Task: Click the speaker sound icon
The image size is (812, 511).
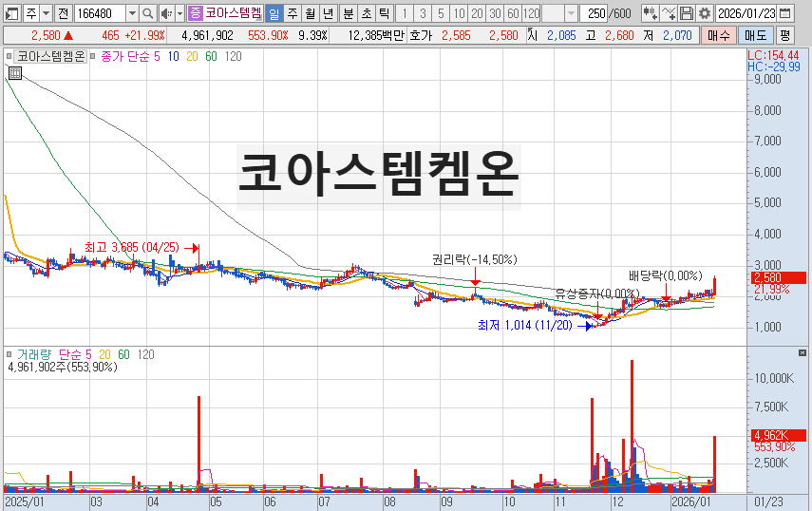Action: [166, 13]
